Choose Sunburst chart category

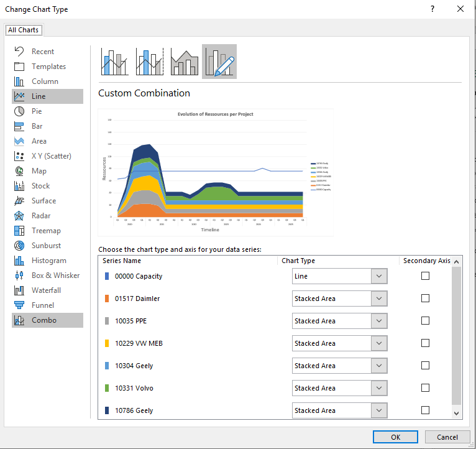pos(47,246)
